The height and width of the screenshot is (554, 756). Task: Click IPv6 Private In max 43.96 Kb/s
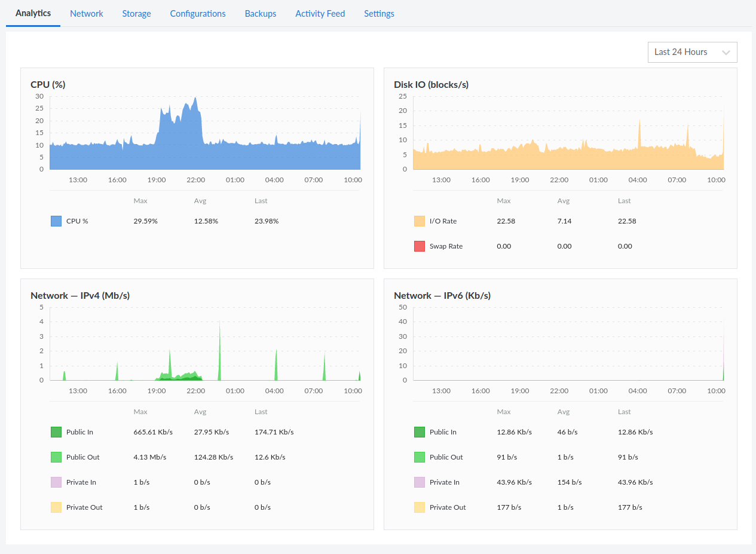pyautogui.click(x=514, y=482)
